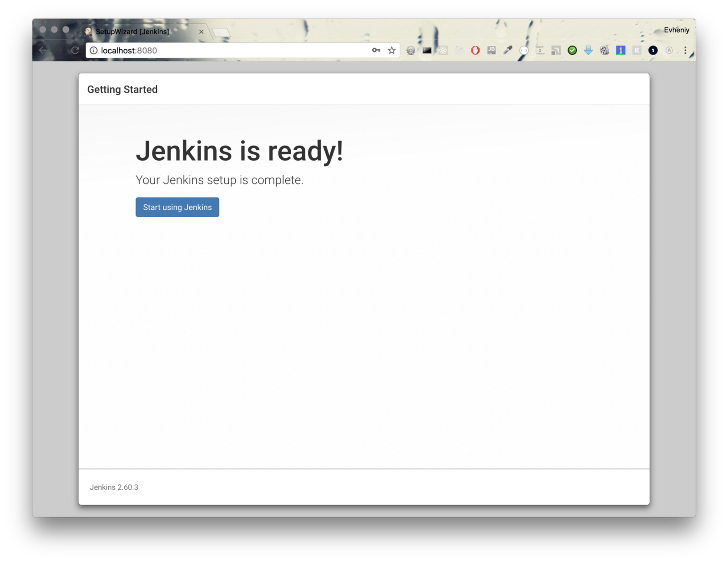Click the applet/object counter extension icon
The height and width of the screenshot is (563, 728).
540,51
